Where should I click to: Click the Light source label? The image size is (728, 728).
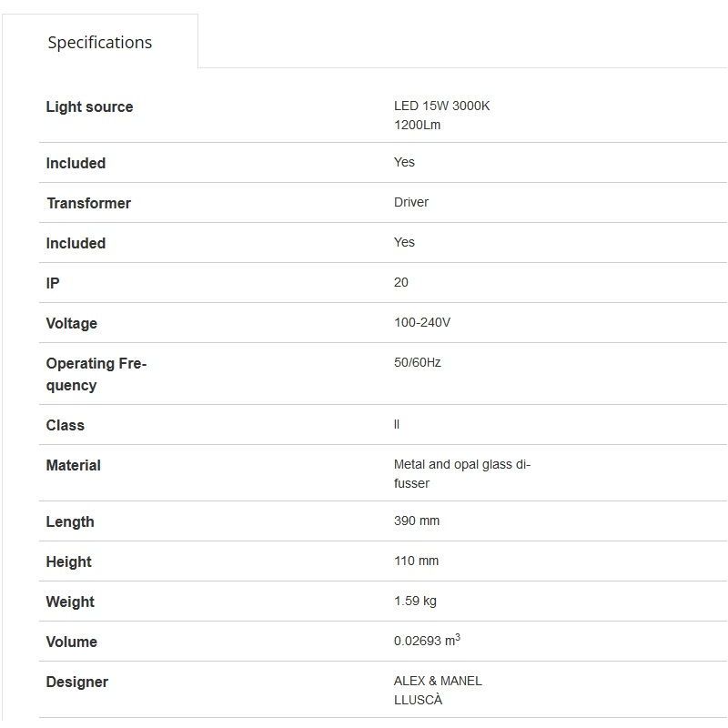click(89, 106)
